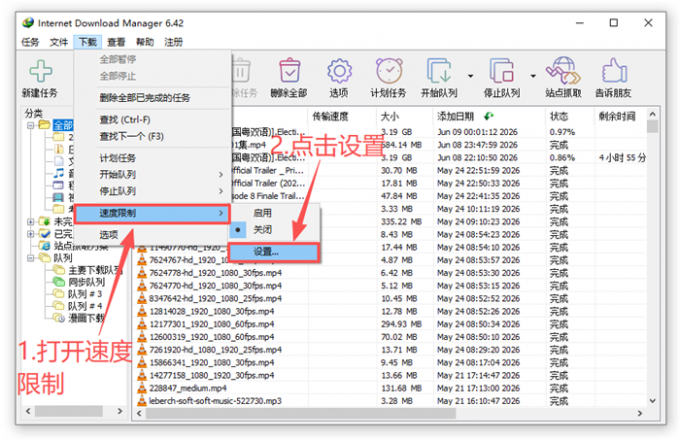
Task: Click the horizontal scrollbar under file list
Action: pos(300,414)
